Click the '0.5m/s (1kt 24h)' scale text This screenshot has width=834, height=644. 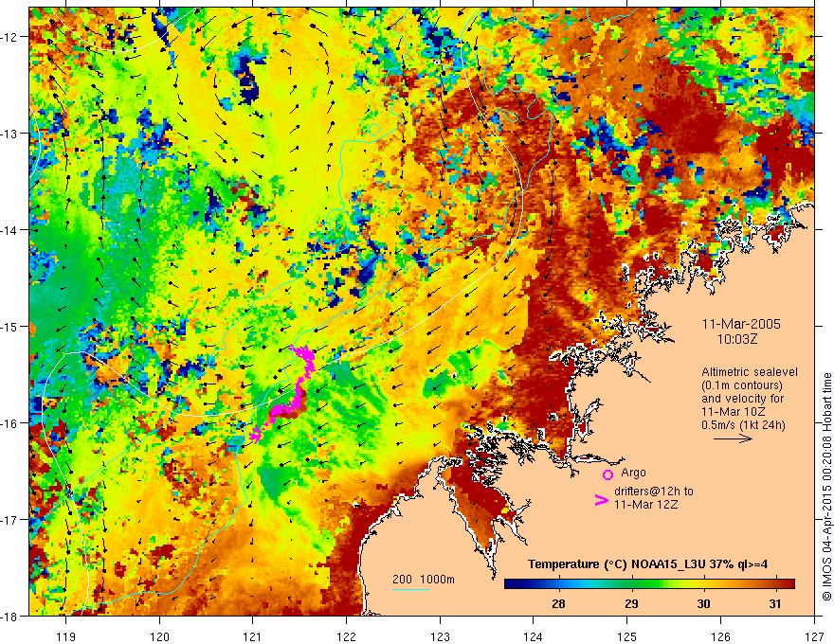pos(743,425)
